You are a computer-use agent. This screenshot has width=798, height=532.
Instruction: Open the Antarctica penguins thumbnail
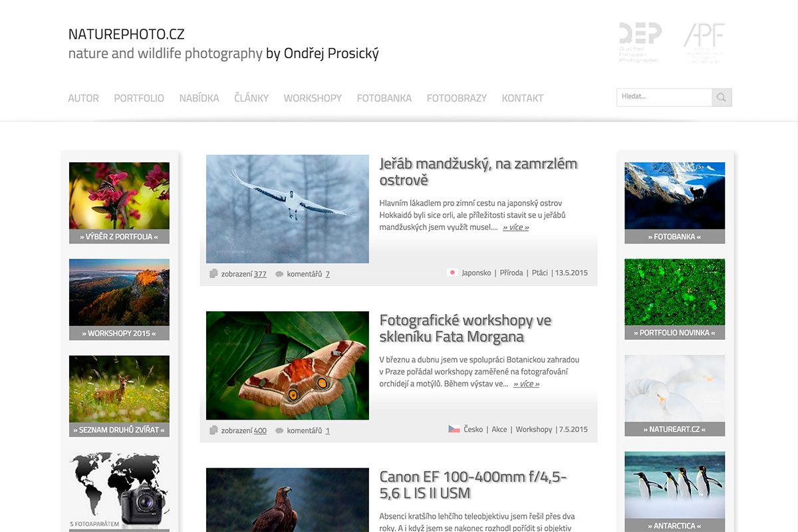pyautogui.click(x=674, y=485)
